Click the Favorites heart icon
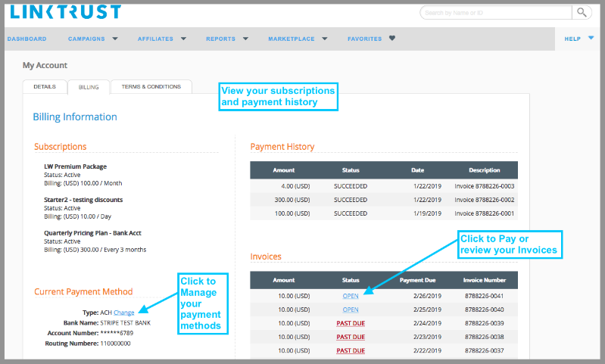The width and height of the screenshot is (605, 364). point(391,39)
